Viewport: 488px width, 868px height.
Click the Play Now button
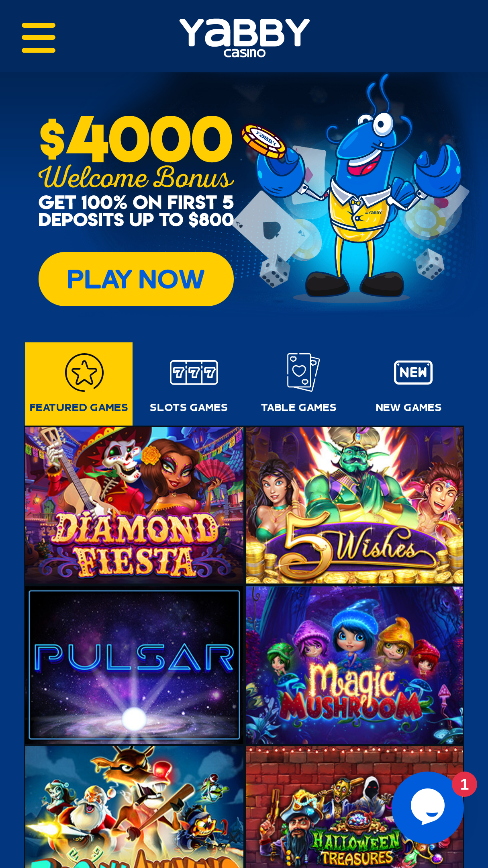(136, 279)
